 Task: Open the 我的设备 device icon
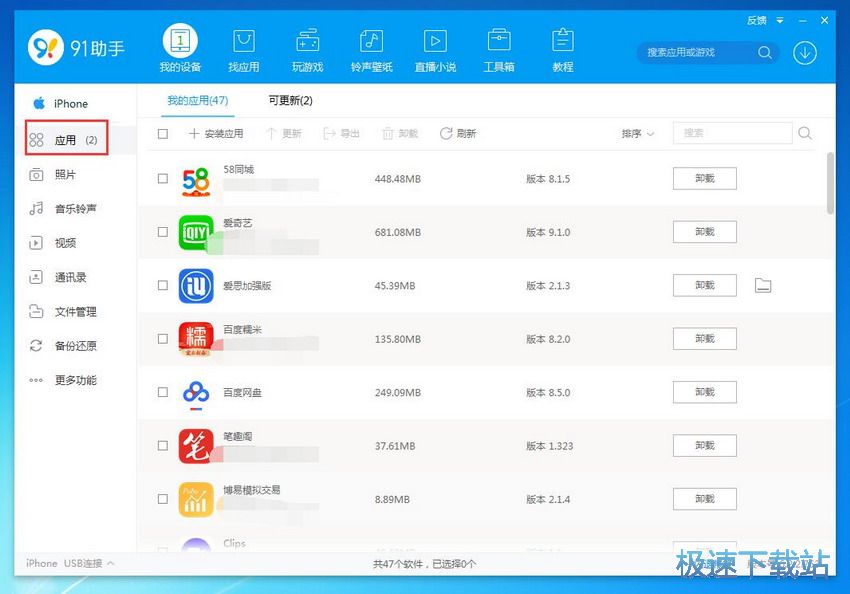click(180, 41)
